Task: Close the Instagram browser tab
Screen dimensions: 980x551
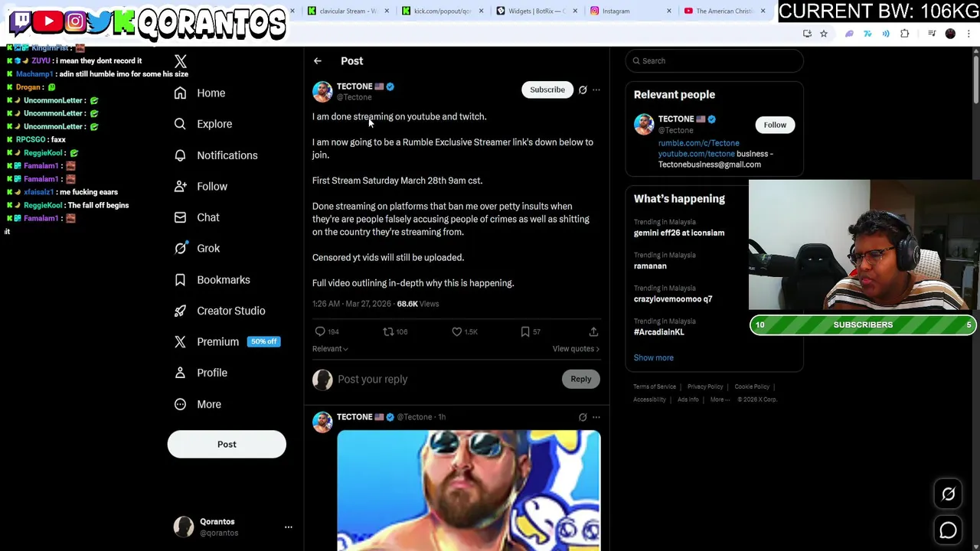Action: pyautogui.click(x=669, y=11)
